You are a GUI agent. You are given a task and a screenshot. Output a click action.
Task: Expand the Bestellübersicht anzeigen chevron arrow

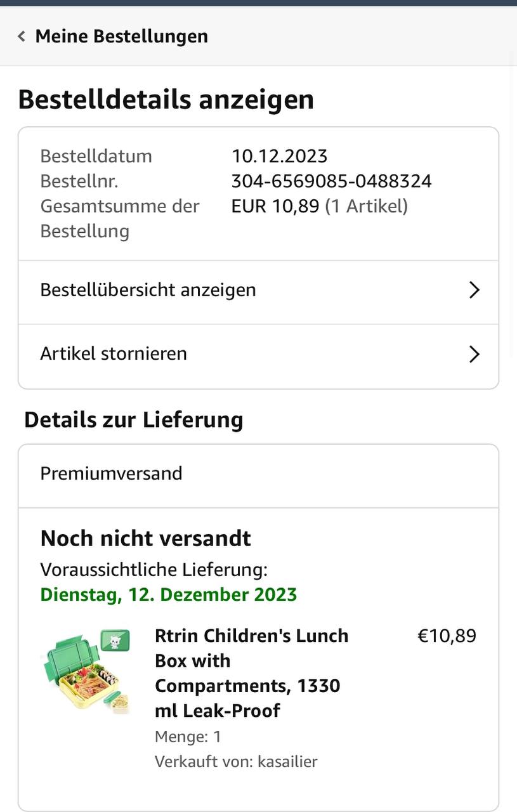click(474, 290)
